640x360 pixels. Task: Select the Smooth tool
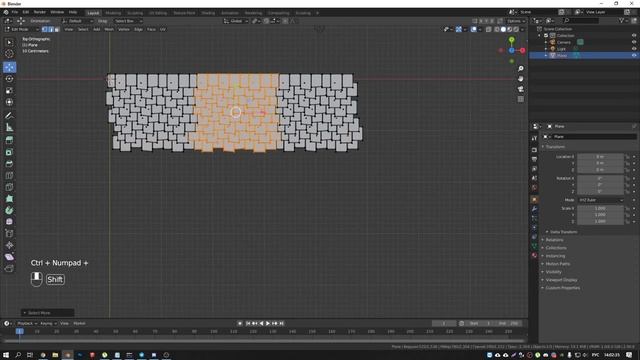click(x=9, y=222)
